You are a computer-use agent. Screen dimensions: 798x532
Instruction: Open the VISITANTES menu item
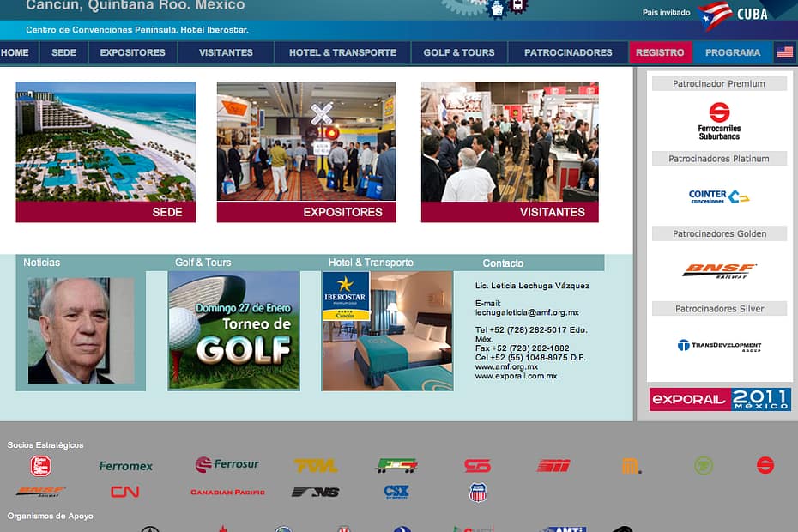226,52
